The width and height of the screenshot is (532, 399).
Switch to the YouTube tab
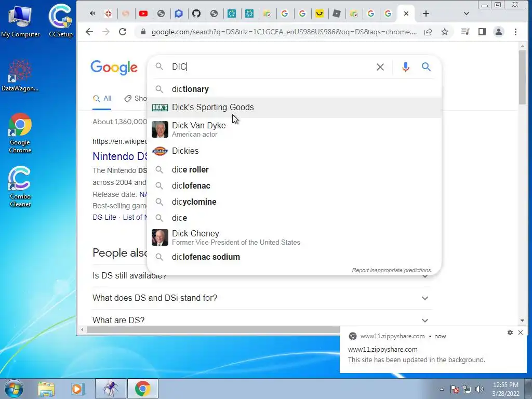coord(143,14)
